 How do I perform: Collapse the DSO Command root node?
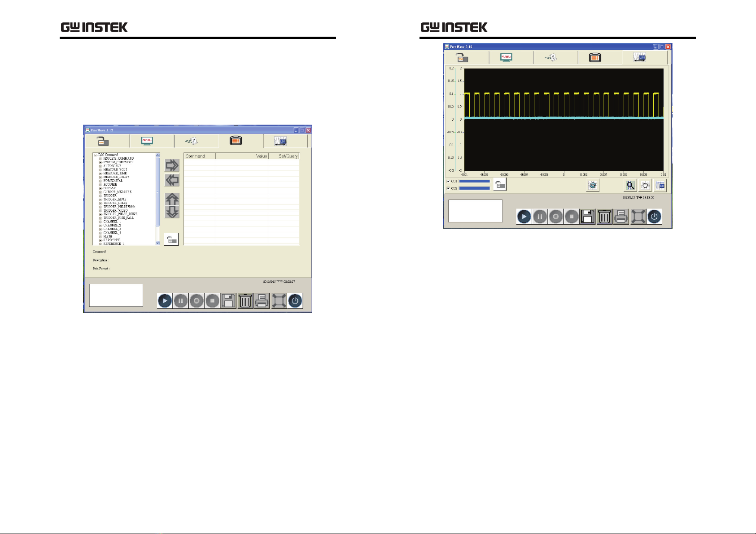coord(96,155)
